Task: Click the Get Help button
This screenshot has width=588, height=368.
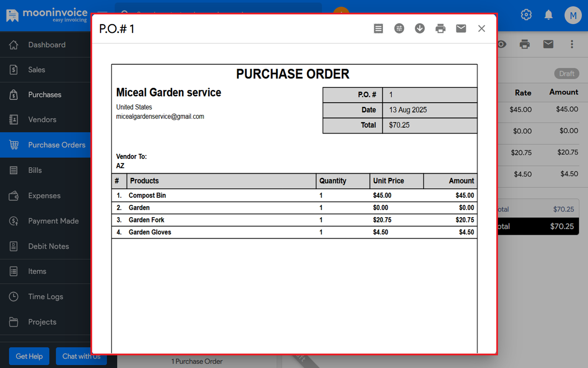Action: click(x=29, y=356)
